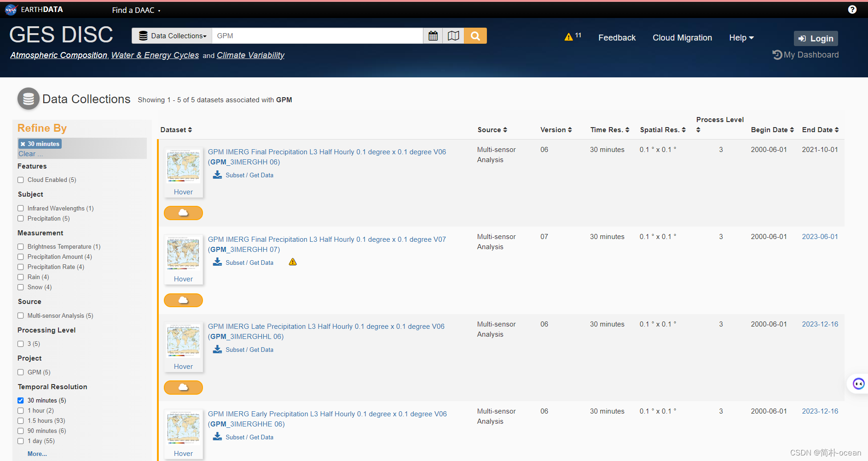Click download icon for GPM_3IMERGHHL 06
Viewport: 868px width, 461px height.
[x=217, y=350]
